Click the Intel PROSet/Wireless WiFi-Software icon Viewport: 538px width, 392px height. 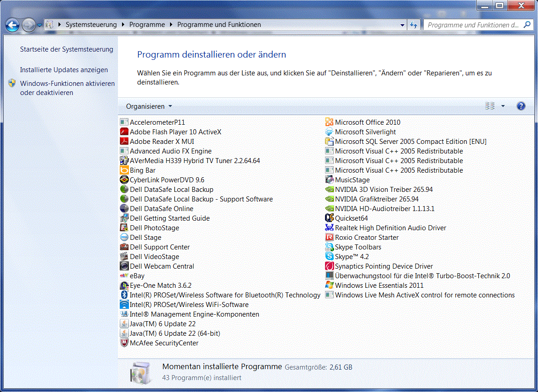[124, 305]
